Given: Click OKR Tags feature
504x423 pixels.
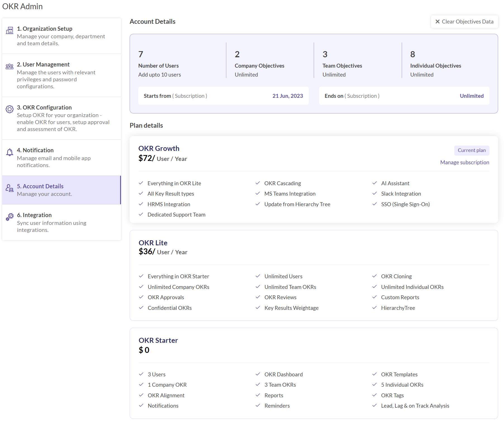Looking at the screenshot, I should pyautogui.click(x=392, y=395).
